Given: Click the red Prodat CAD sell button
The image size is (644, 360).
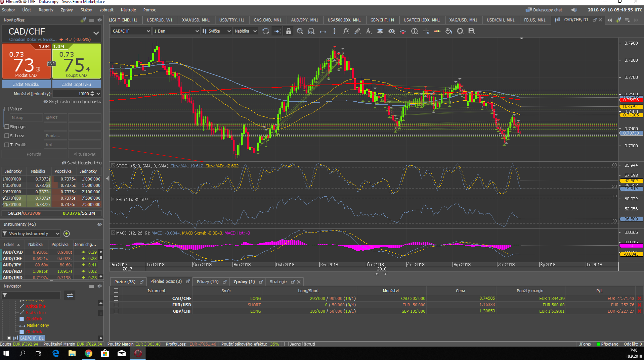Looking at the screenshot, I should [x=27, y=61].
